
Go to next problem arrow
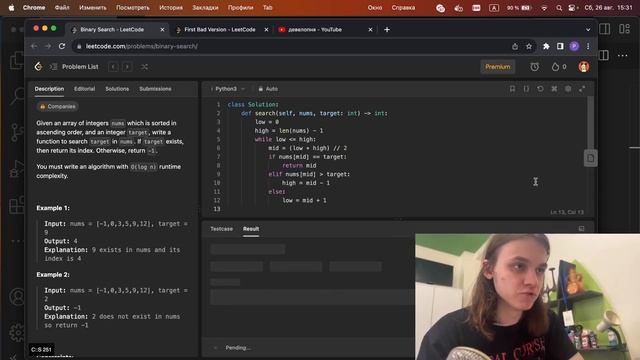[x=127, y=67]
